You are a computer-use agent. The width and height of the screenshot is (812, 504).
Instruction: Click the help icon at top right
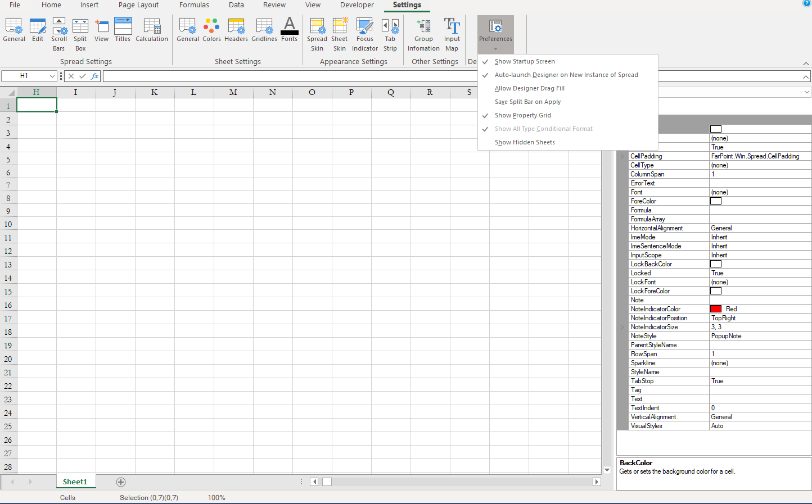[806, 3]
